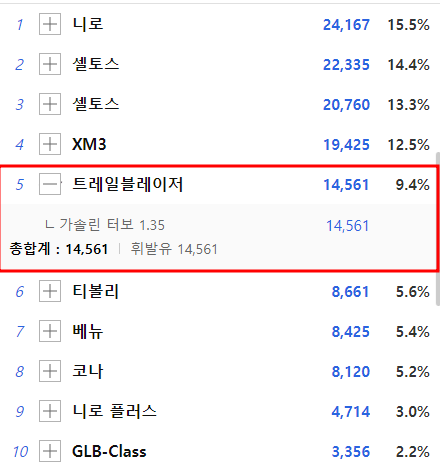This screenshot has height=473, width=440.
Task: Click the 휘발유 14,561 fuel breakdown
Action: point(174,249)
